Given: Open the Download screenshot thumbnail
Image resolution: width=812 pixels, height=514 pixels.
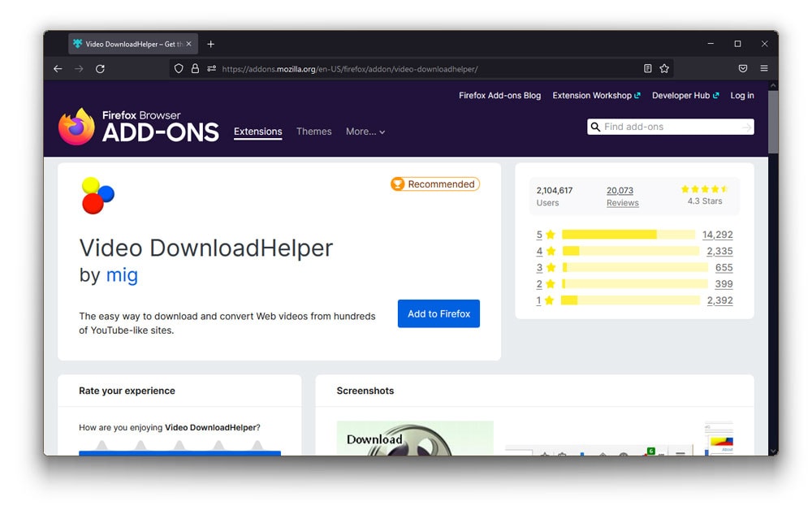Looking at the screenshot, I should (415, 438).
